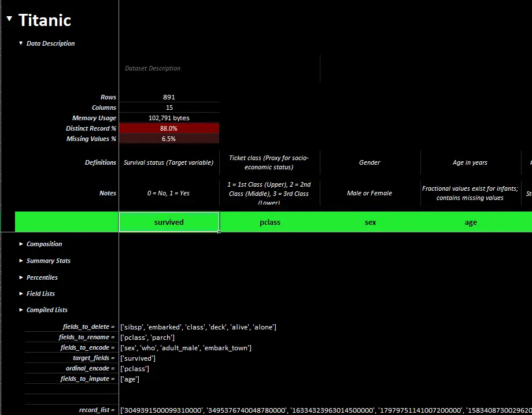Select the 'Male or Female' note cell

[370, 193]
